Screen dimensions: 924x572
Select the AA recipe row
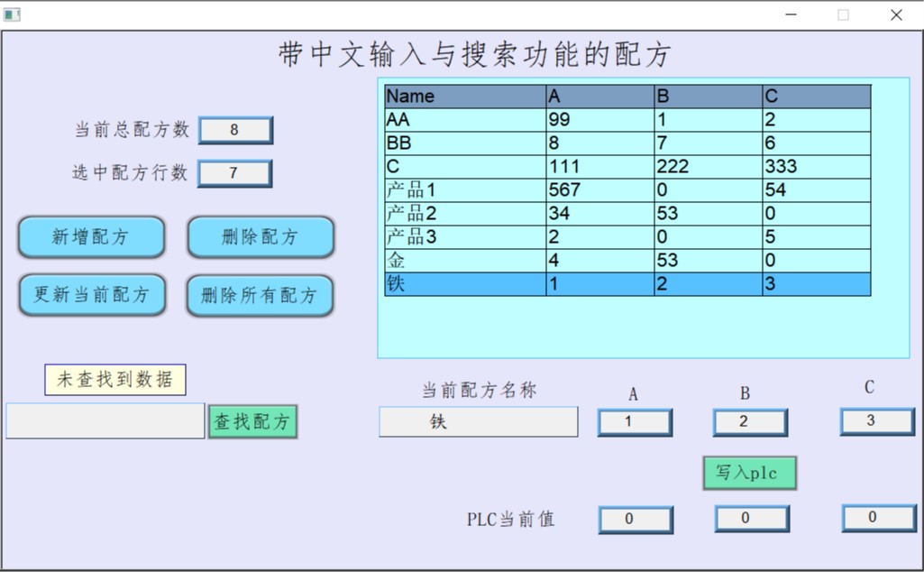tap(465, 120)
